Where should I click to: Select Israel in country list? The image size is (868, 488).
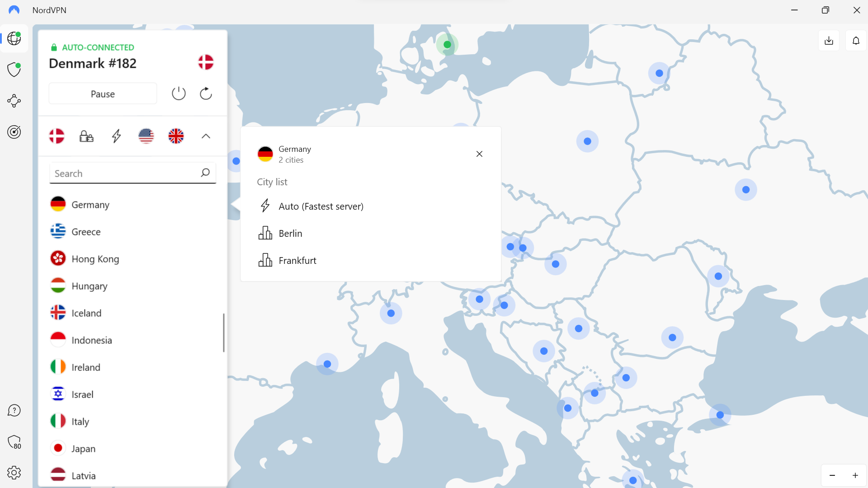coord(132,394)
